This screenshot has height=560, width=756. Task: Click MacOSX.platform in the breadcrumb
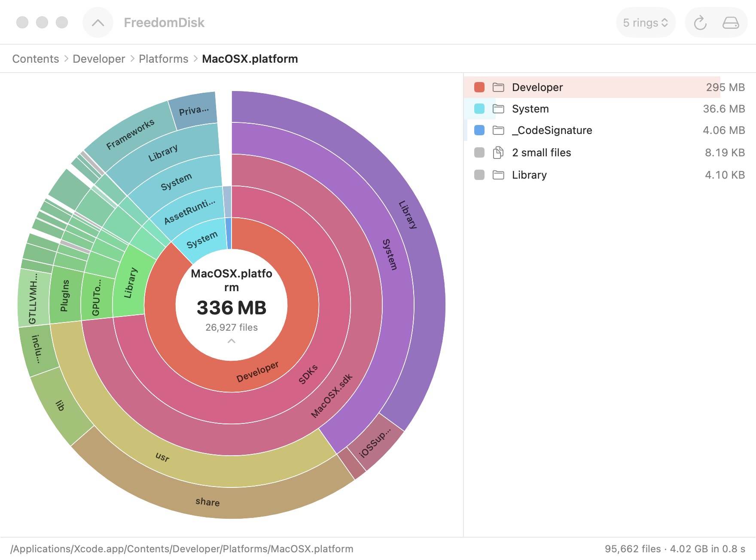pos(250,59)
